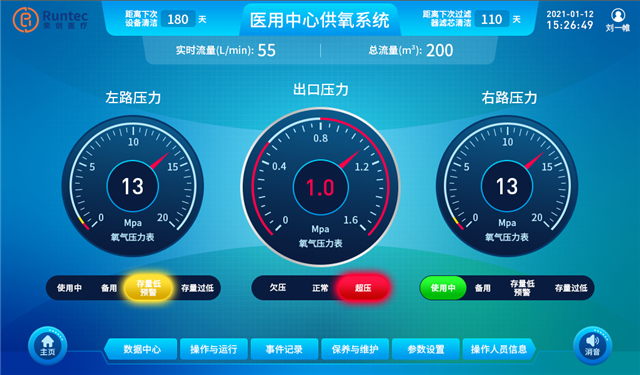Toggle the yellow 存量低预警 indicator on left

coord(149,288)
